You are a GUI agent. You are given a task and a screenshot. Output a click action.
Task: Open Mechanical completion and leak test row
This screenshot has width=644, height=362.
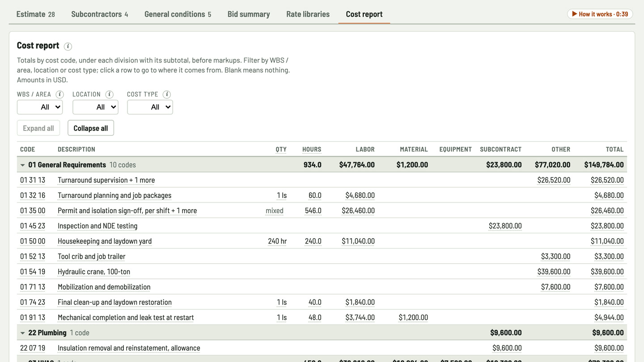322,317
